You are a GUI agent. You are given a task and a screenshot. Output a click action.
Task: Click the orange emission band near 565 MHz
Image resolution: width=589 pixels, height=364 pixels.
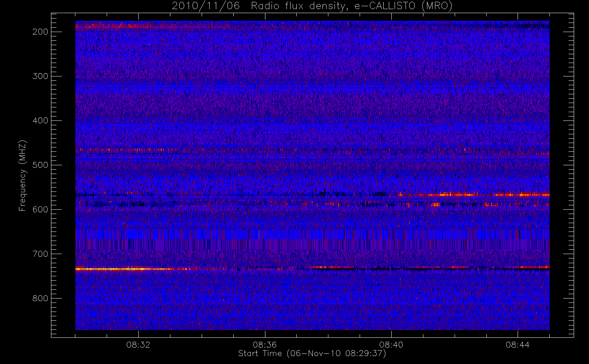tap(473, 195)
